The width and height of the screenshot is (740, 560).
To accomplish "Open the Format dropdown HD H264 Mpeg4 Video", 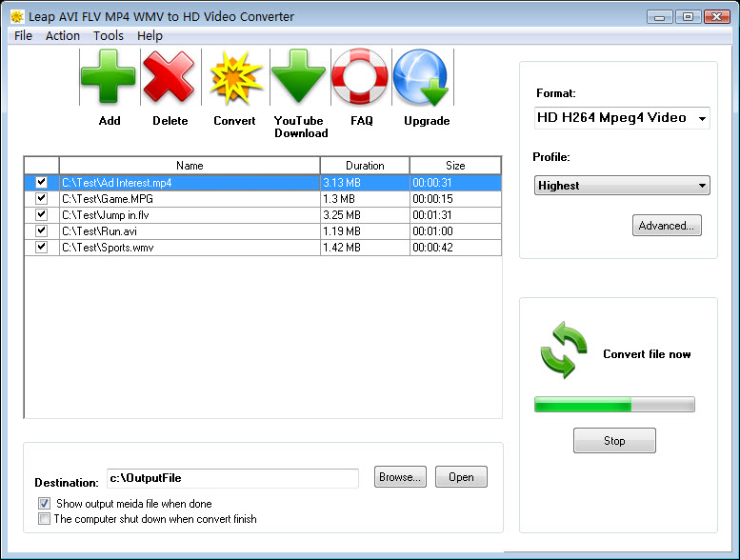I will coord(622,118).
